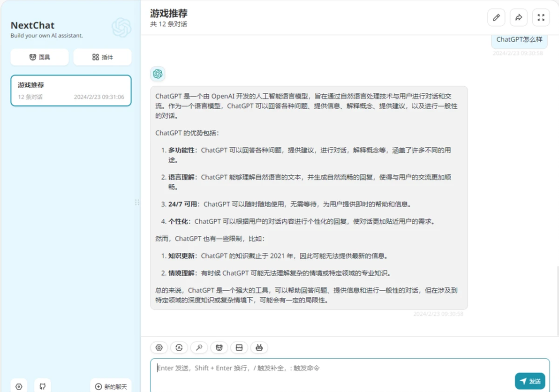
Task: Click the share arrow icon in the header
Action: [x=519, y=17]
